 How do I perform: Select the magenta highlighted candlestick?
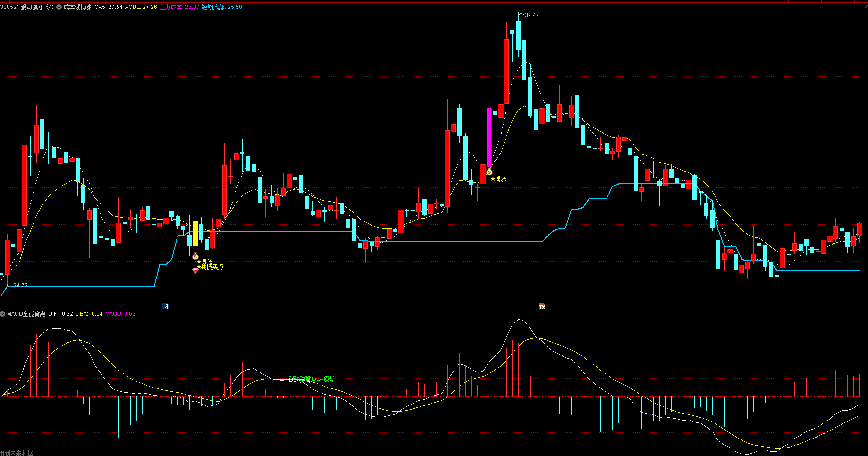[x=489, y=137]
